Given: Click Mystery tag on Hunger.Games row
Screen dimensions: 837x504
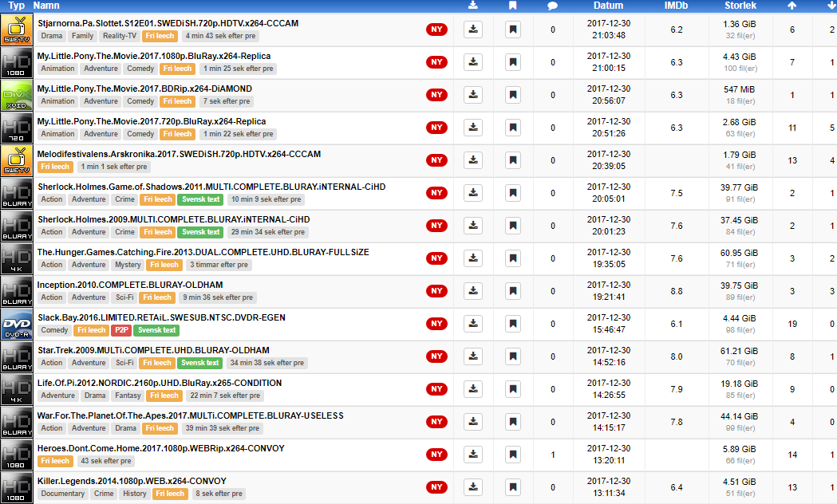Looking at the screenshot, I should (128, 265).
